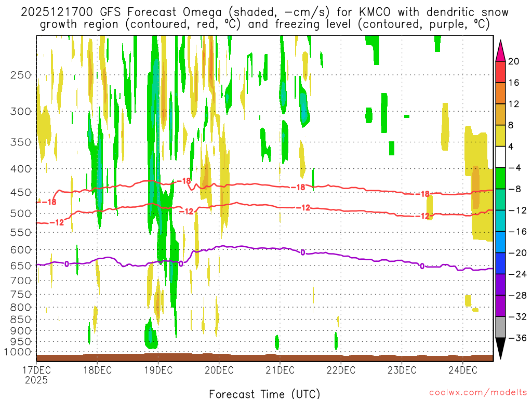Click the 18DEC time axis label
The height and width of the screenshot is (399, 532).
coord(97,370)
